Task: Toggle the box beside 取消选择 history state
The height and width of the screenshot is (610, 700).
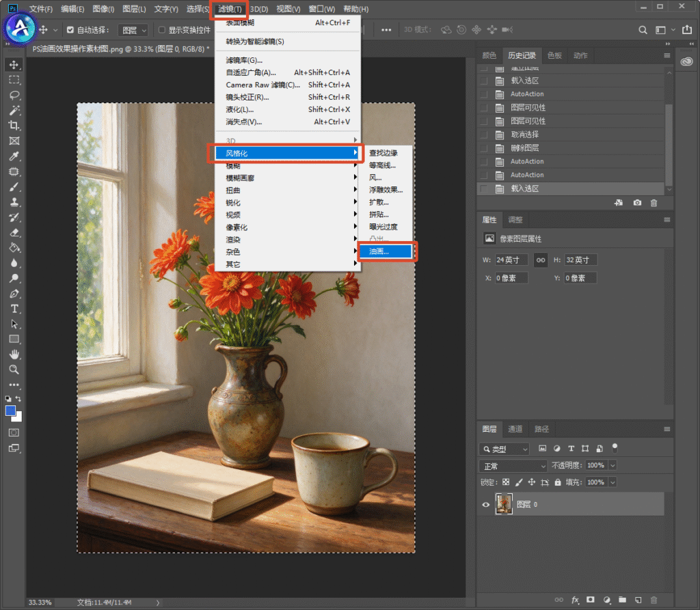Action: pos(483,135)
